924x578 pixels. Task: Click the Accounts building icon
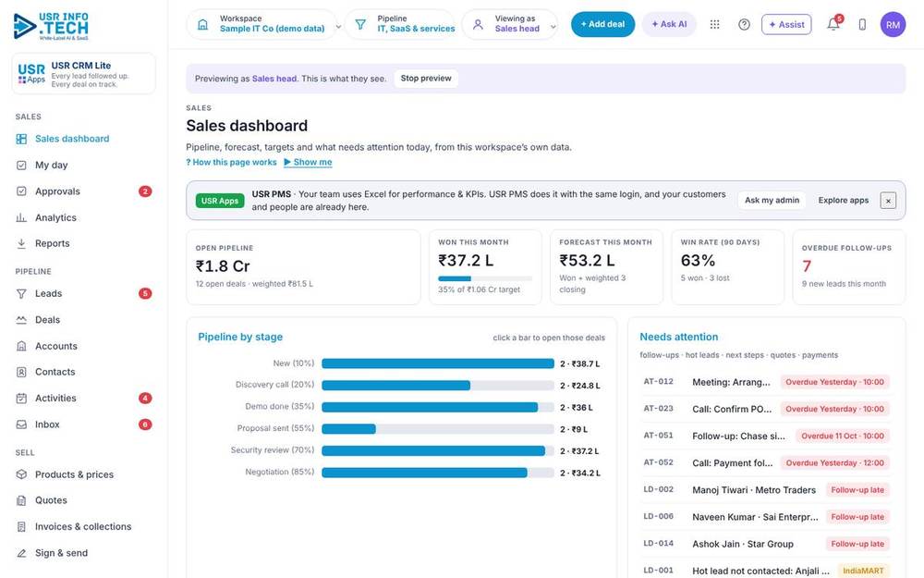point(21,346)
